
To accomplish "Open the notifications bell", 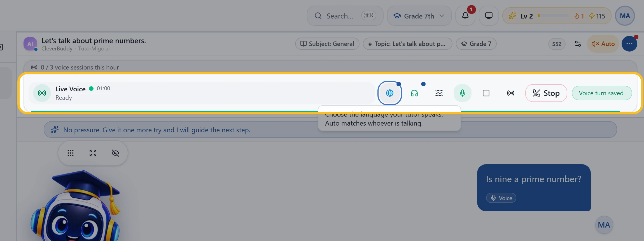I will point(465,16).
